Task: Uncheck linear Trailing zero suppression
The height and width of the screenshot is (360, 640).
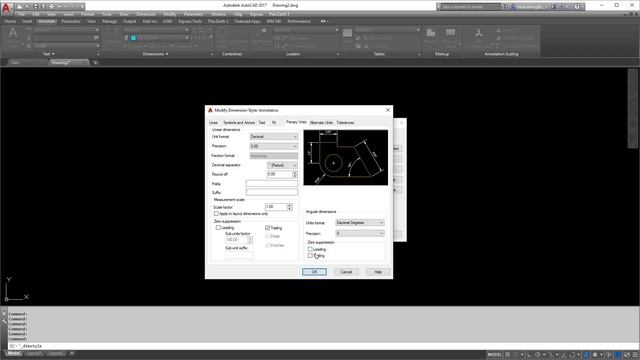Action: click(x=268, y=228)
